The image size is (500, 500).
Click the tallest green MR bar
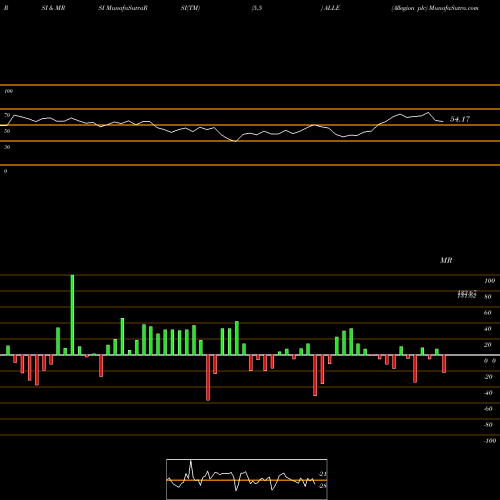(72, 315)
